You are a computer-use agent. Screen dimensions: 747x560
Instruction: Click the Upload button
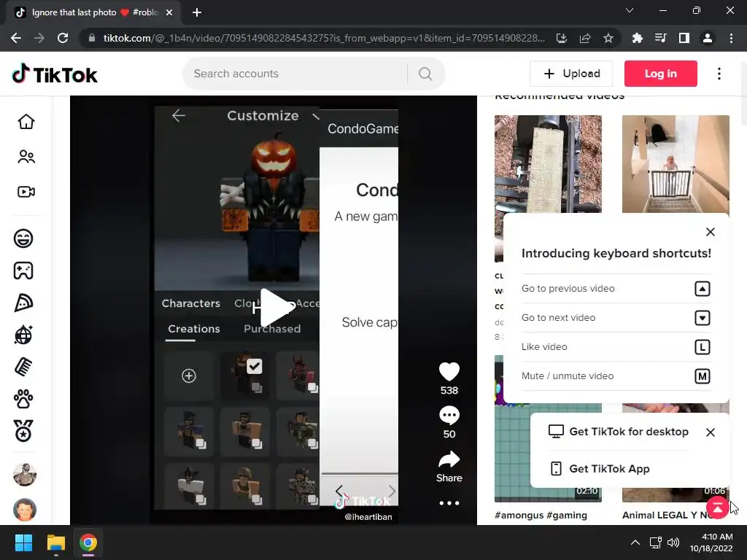(x=571, y=74)
